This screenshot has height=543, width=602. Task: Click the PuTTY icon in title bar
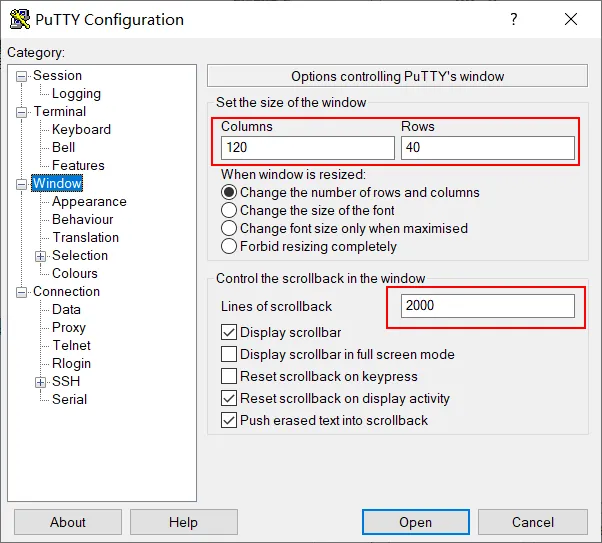pyautogui.click(x=17, y=19)
